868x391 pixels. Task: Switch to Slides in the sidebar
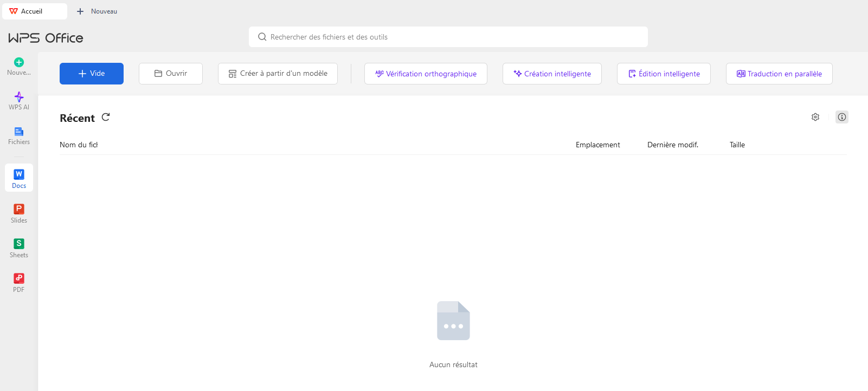[x=19, y=213]
